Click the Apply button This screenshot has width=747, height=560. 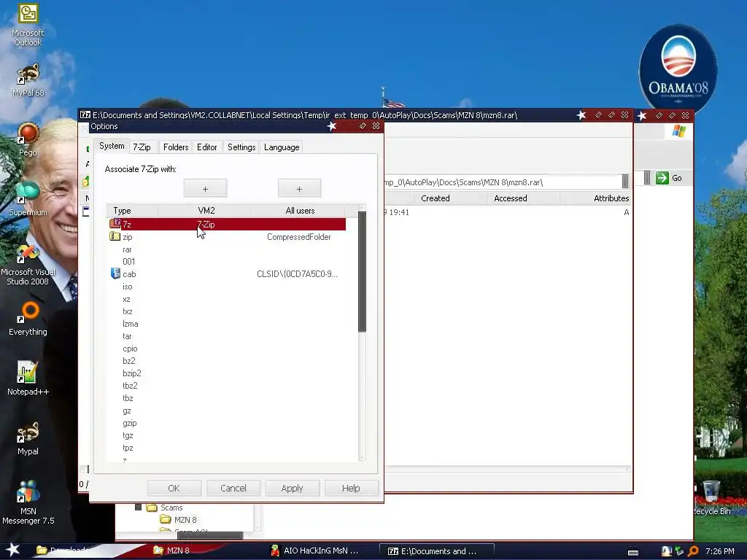click(292, 488)
